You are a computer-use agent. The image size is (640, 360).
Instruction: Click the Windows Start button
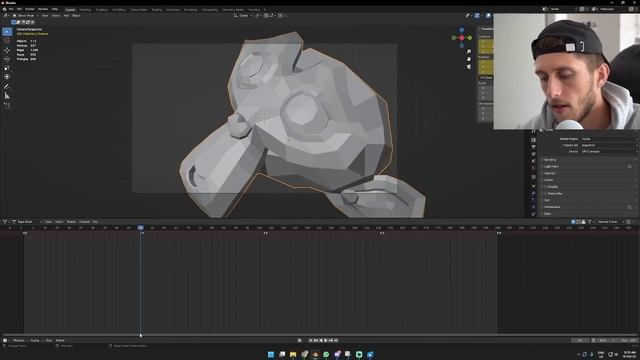(271, 354)
